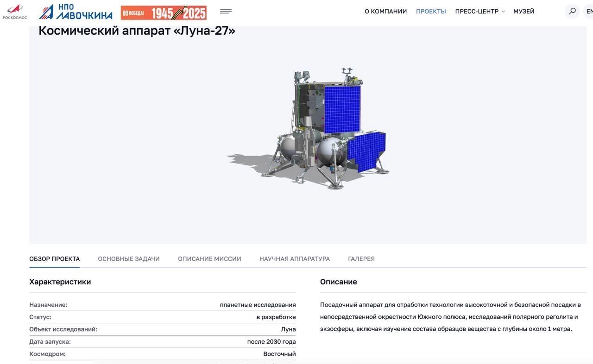This screenshot has width=593, height=364.
Task: Switch to the ОСНОВНЫЕ ЗАДАЧИ tab
Action: [129, 259]
